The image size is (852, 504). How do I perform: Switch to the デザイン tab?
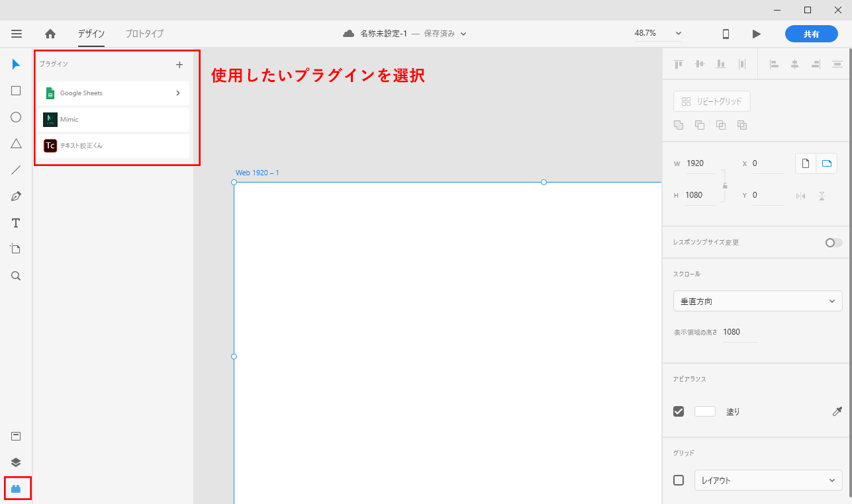91,34
